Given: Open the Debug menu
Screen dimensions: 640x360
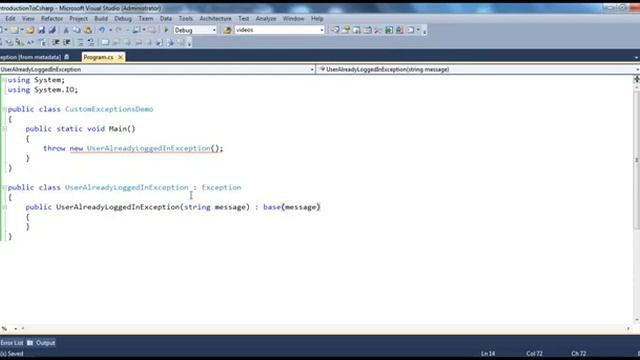Looking at the screenshot, I should click(x=123, y=19).
